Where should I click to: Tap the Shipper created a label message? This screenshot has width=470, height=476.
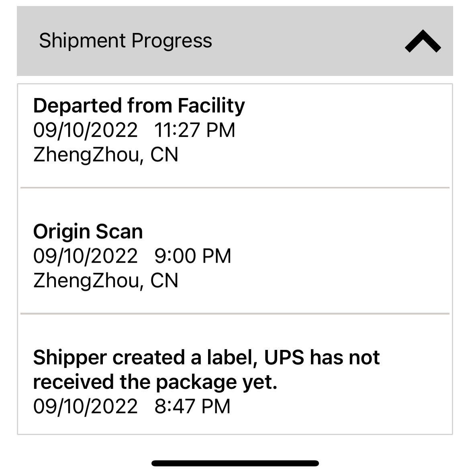(x=206, y=357)
